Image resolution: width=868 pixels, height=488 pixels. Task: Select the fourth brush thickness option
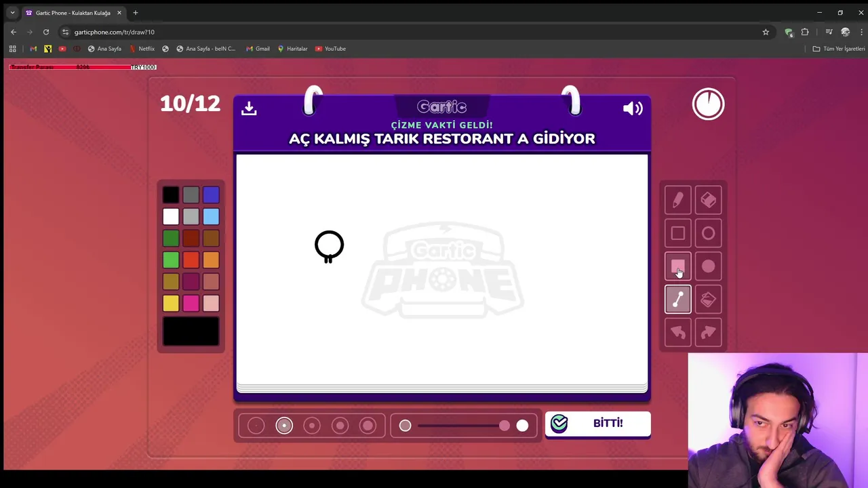340,426
